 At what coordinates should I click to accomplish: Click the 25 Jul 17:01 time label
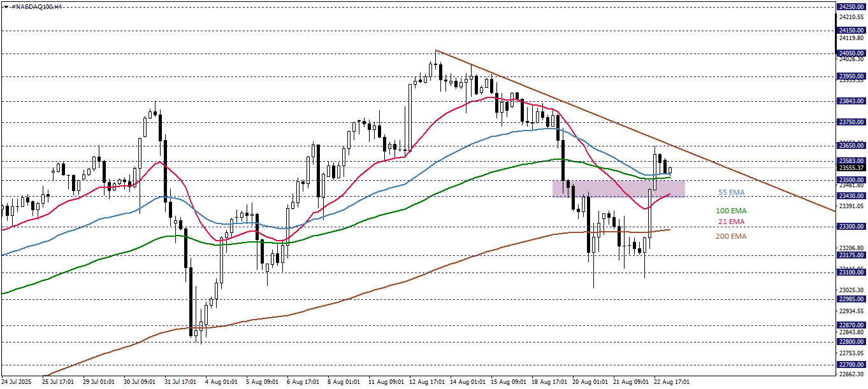click(57, 383)
